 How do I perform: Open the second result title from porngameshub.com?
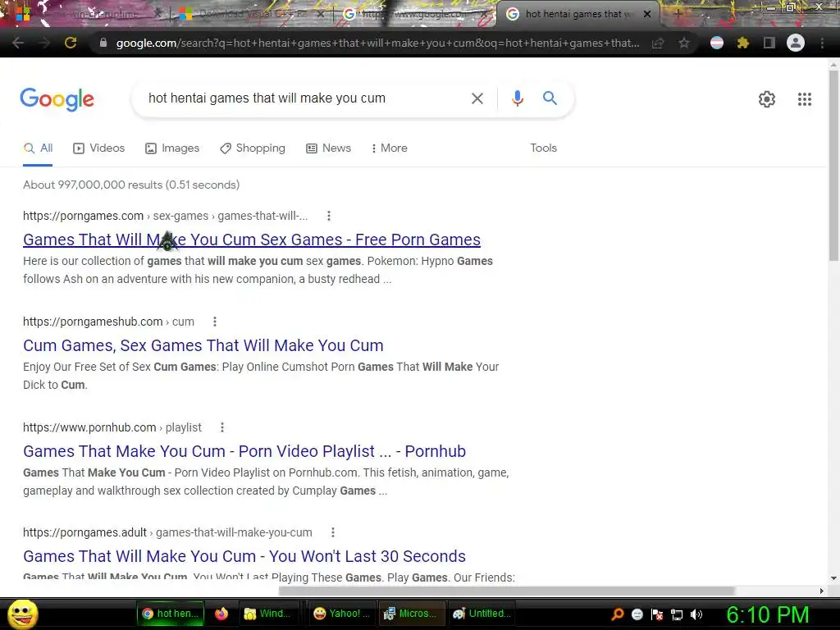coord(203,345)
